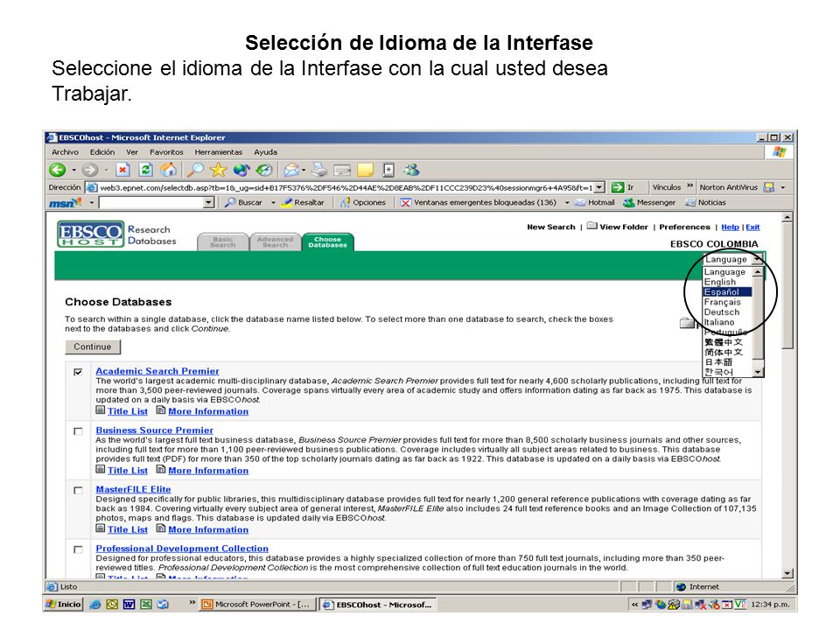Click the Choose Databases tab

pos(328,242)
